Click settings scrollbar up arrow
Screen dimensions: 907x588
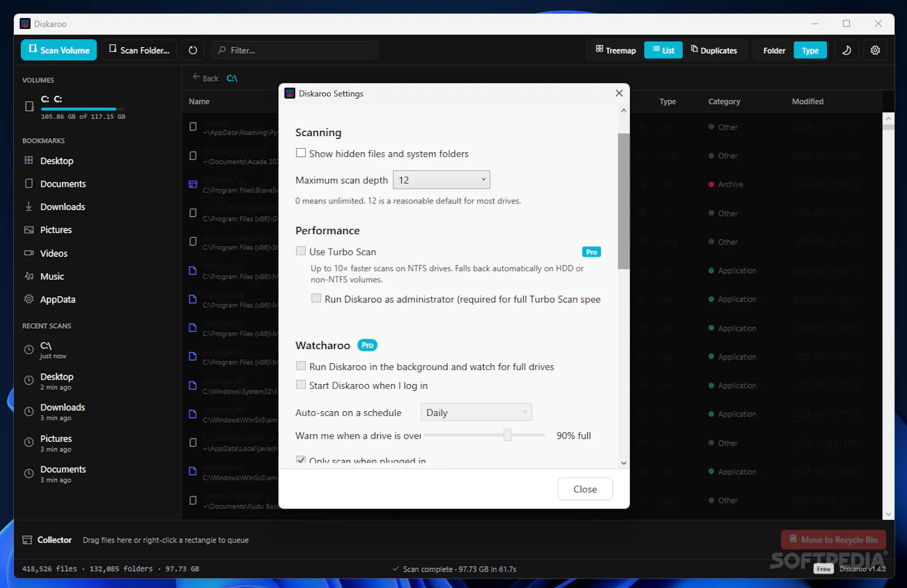(624, 111)
